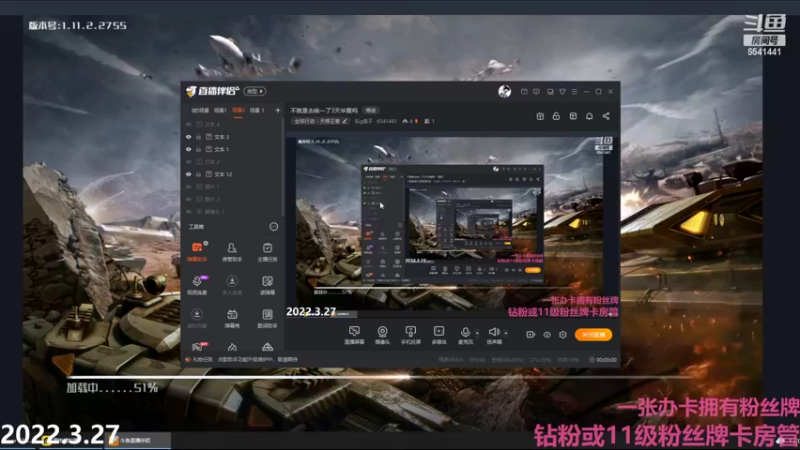This screenshot has height=450, width=800.
Task: Click the shop icon in stream header
Action: pos(573,116)
